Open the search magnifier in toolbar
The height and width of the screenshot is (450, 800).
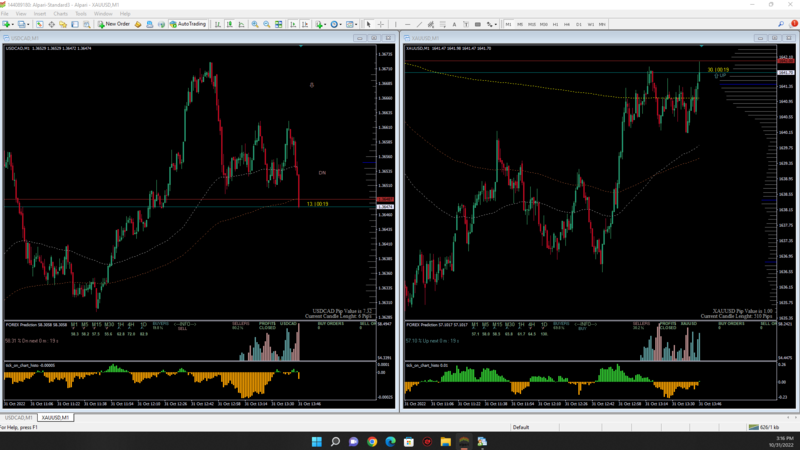(x=781, y=24)
